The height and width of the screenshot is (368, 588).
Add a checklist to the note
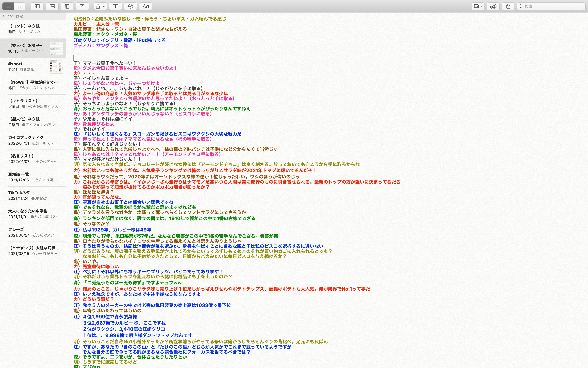(130, 6)
